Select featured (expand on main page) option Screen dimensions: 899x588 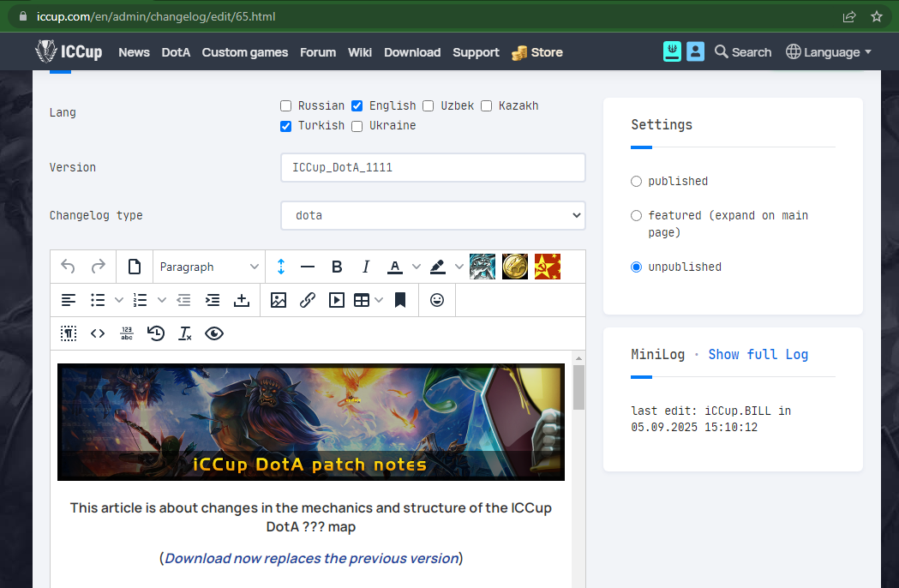pyautogui.click(x=637, y=216)
